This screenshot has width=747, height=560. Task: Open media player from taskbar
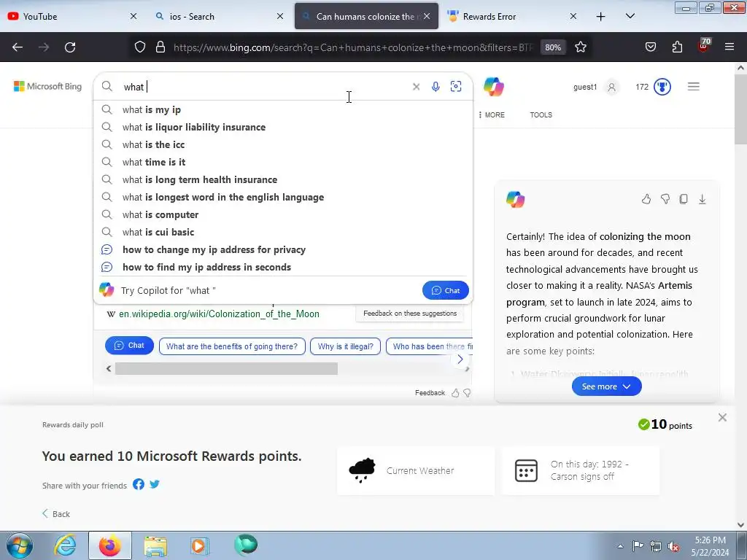(199, 545)
